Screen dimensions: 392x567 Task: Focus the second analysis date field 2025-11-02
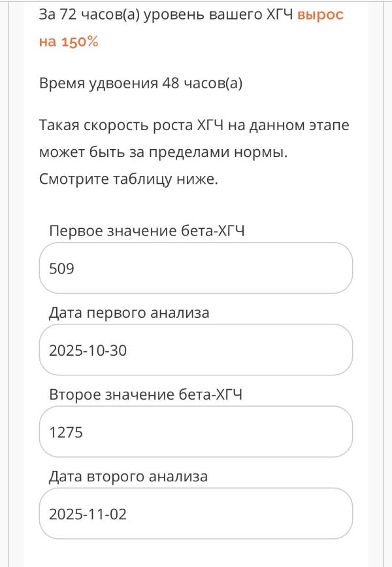click(196, 514)
